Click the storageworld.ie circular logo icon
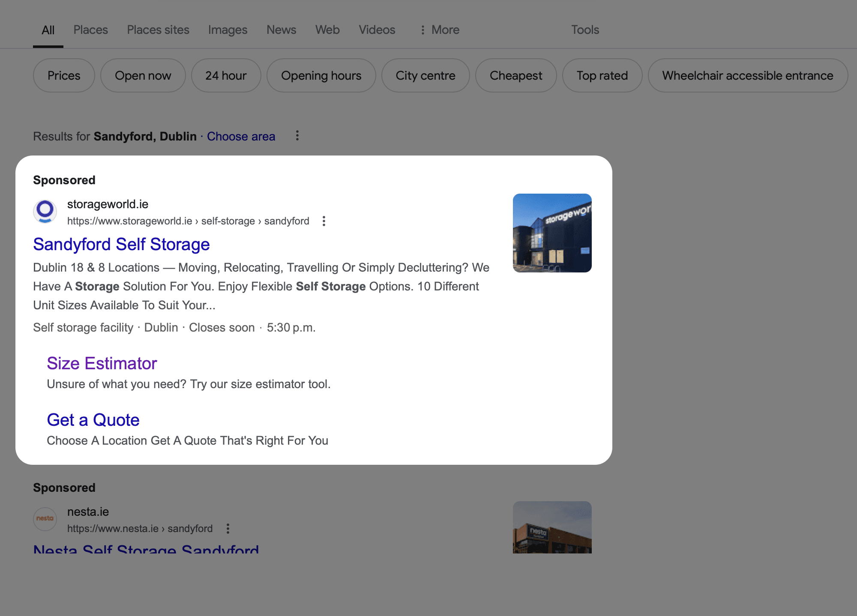The image size is (857, 616). tap(45, 211)
